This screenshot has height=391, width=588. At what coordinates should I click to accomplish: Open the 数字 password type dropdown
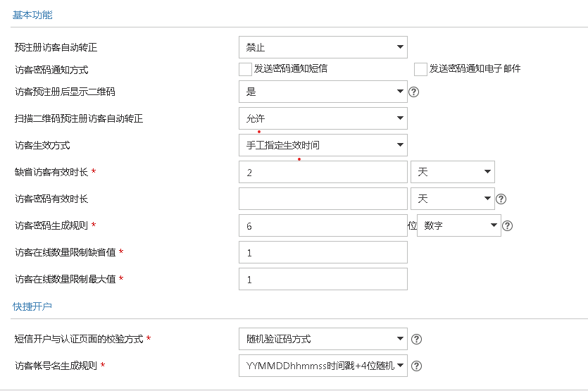[x=459, y=225]
